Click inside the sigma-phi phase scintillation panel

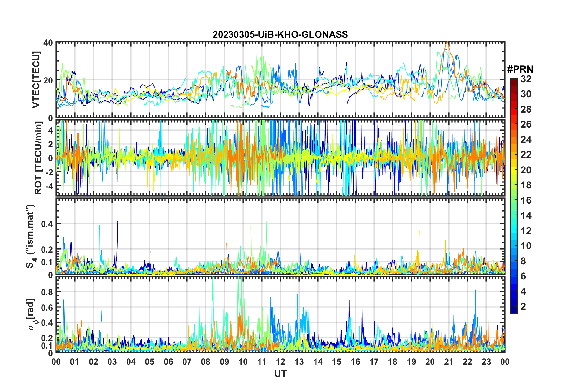coord(280,314)
